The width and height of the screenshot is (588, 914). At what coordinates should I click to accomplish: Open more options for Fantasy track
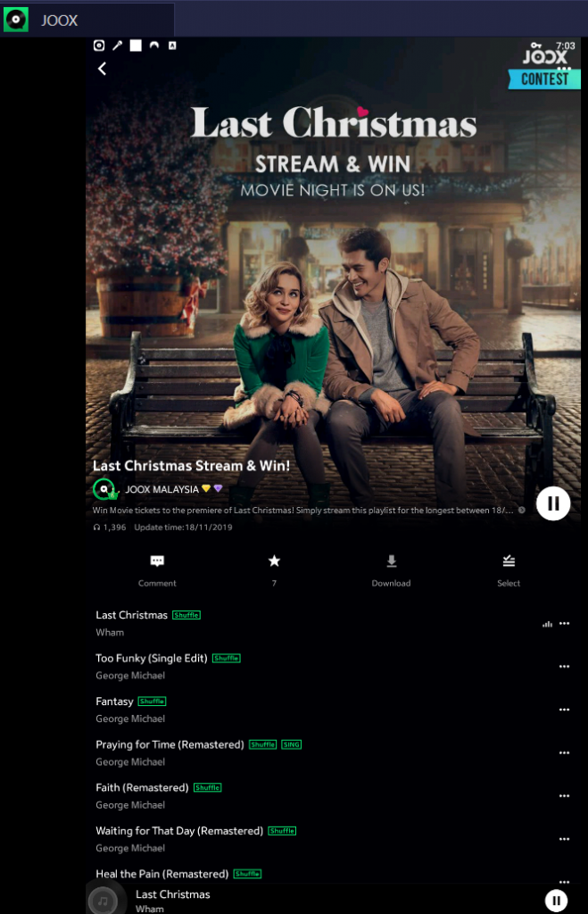[564, 710]
